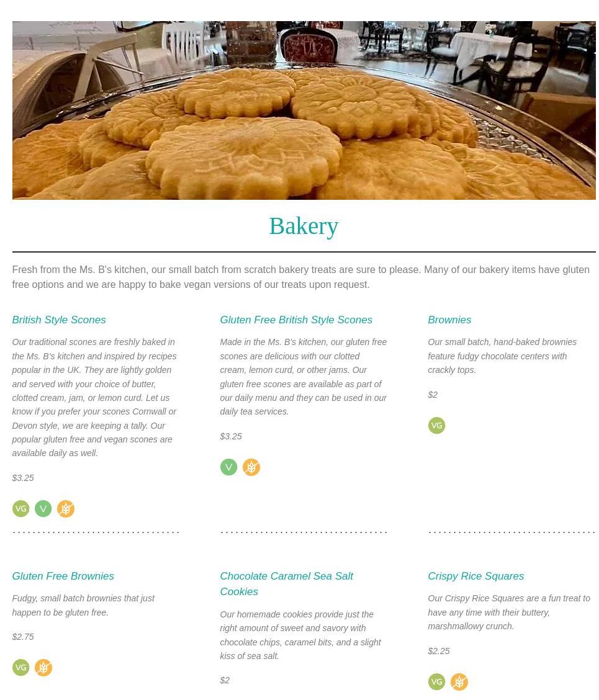The image size is (599, 700).
Task: Click the shortbread cookies banner photo
Action: (304, 110)
